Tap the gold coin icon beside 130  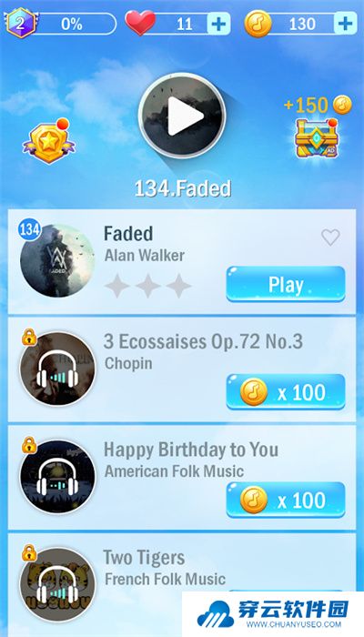[x=258, y=24]
